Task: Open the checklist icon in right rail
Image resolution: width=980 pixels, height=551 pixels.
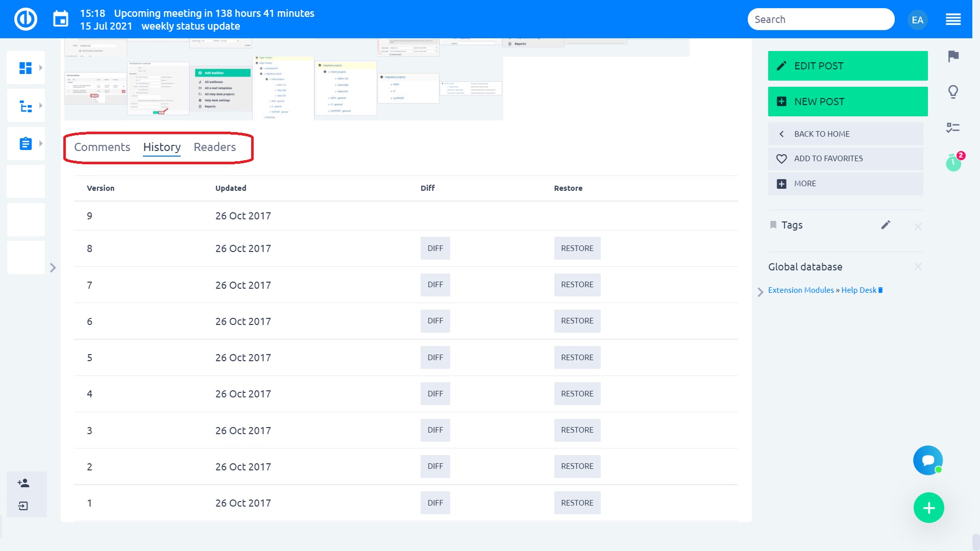Action: (953, 128)
